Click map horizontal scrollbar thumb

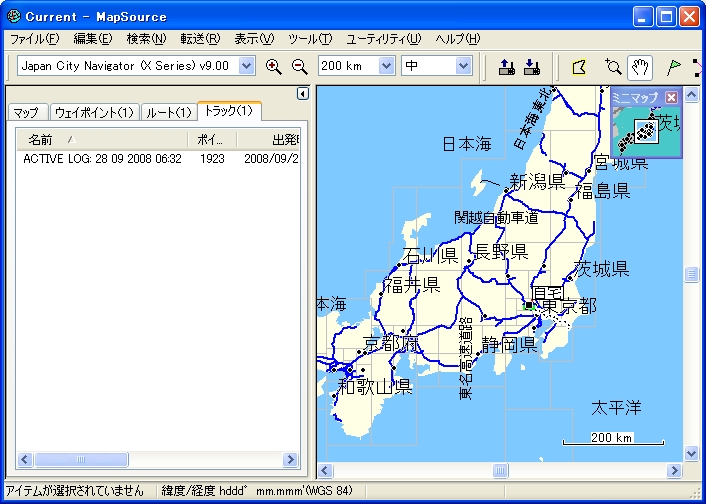500,470
